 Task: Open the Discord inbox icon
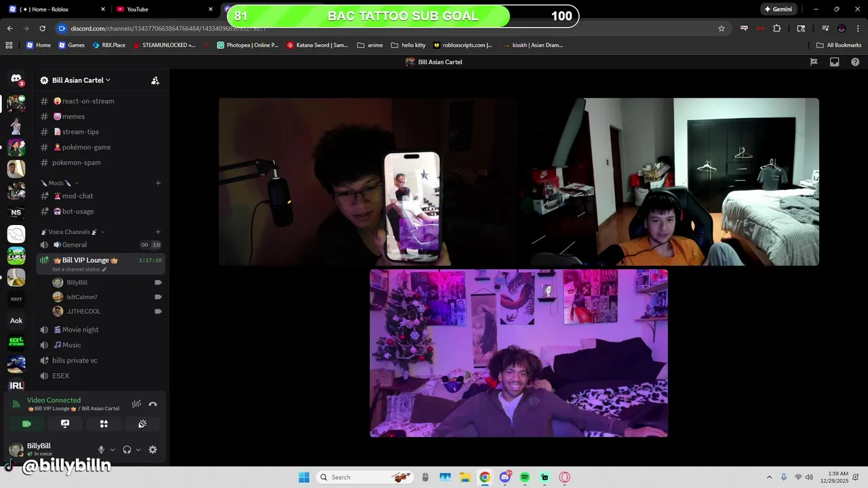pyautogui.click(x=834, y=62)
